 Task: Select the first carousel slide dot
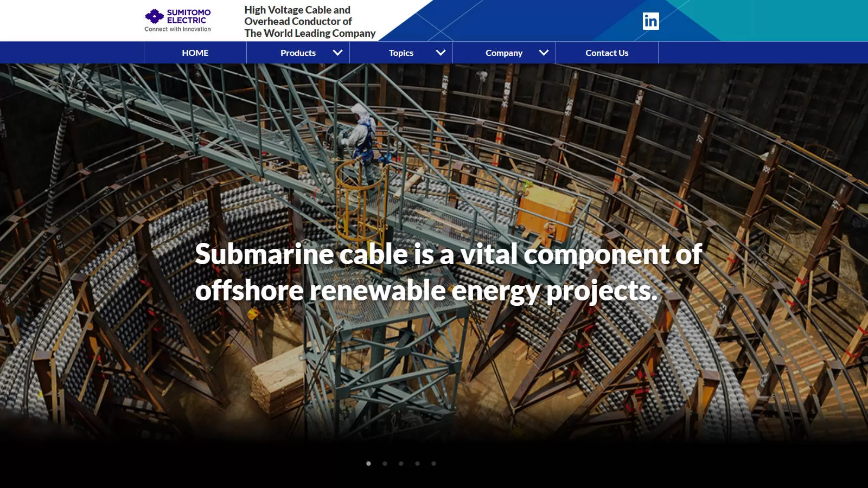(369, 464)
